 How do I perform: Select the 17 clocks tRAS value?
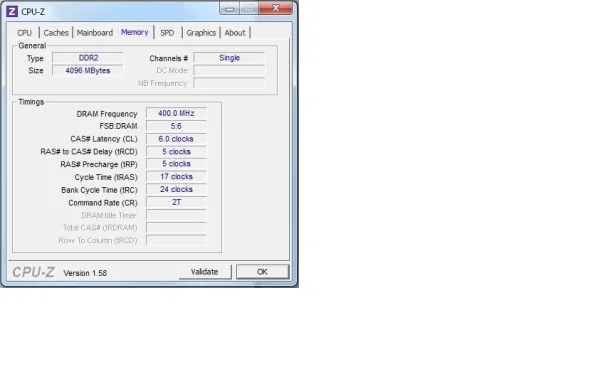pyautogui.click(x=176, y=177)
